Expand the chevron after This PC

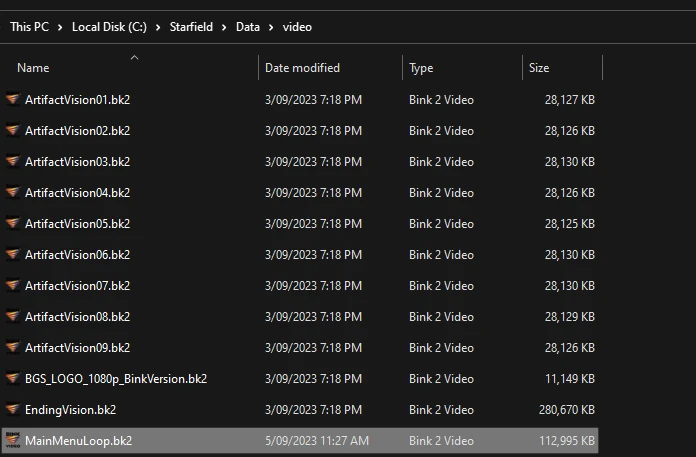coord(60,27)
